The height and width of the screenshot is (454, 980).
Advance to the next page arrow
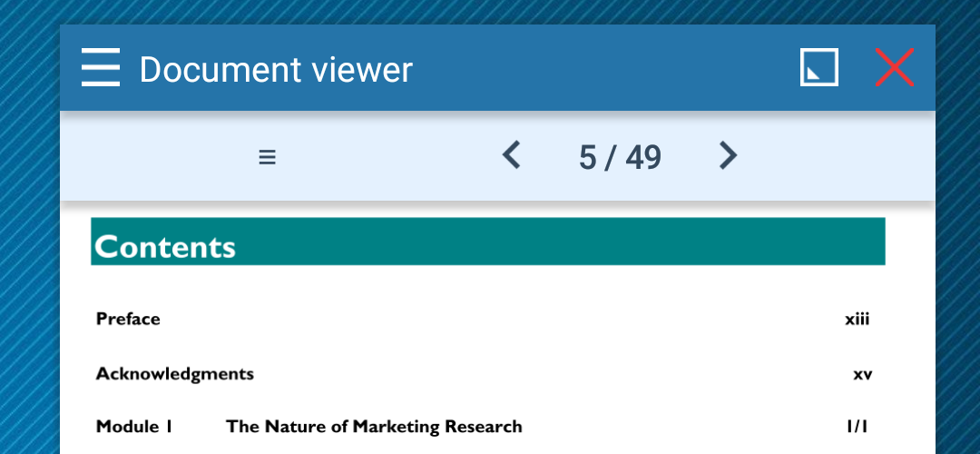(x=728, y=155)
